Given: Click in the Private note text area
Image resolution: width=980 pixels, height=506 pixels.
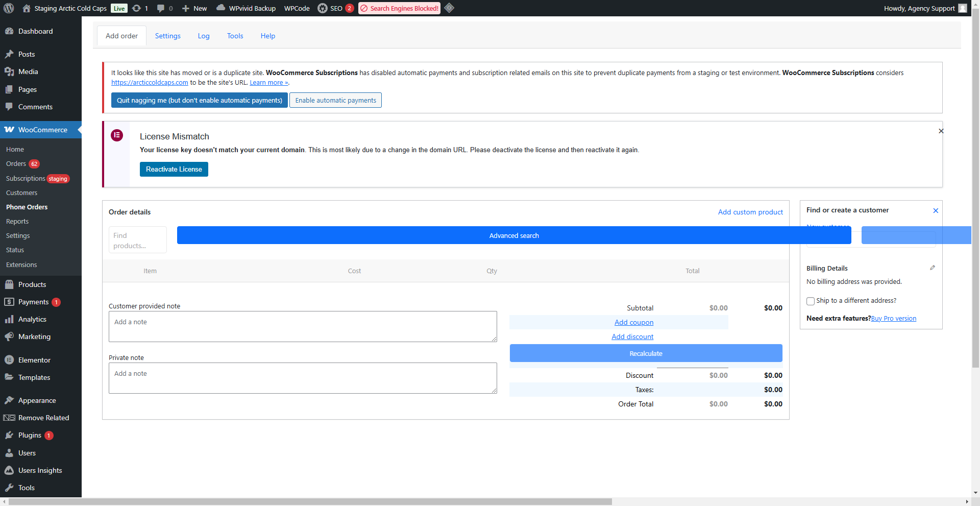Looking at the screenshot, I should coord(302,378).
